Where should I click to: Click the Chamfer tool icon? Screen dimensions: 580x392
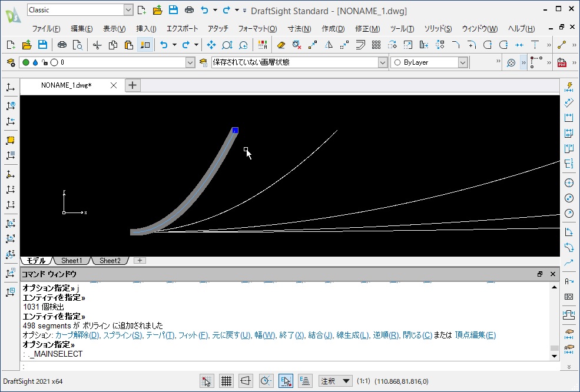[x=456, y=45]
